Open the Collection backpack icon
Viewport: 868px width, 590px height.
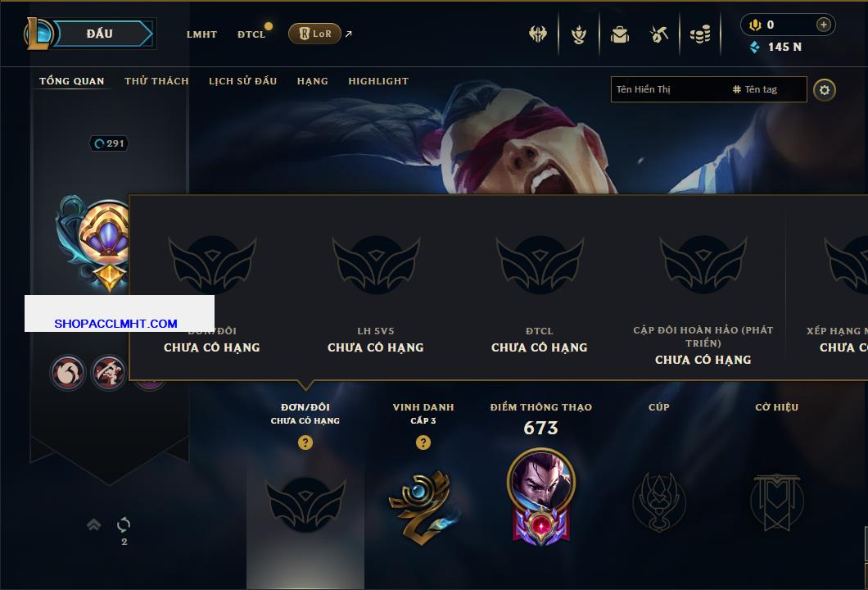(x=619, y=35)
